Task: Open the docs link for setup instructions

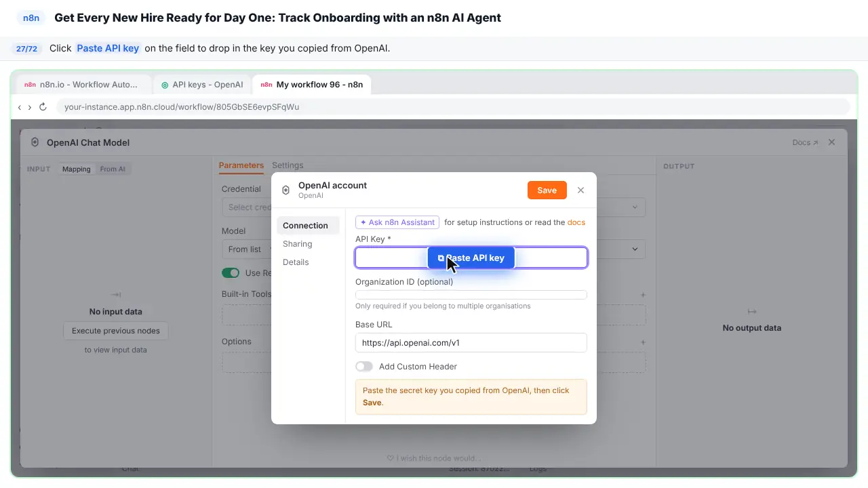Action: [576, 222]
